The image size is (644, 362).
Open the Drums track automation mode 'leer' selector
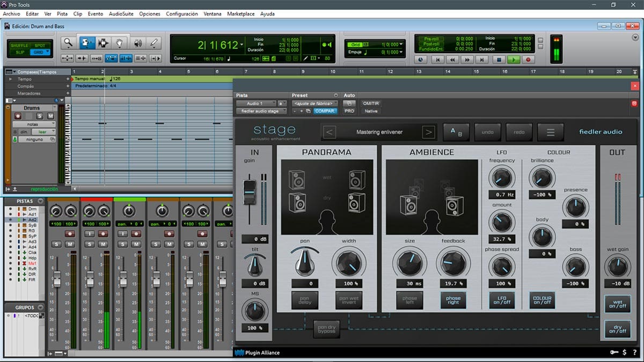pyautogui.click(x=43, y=132)
